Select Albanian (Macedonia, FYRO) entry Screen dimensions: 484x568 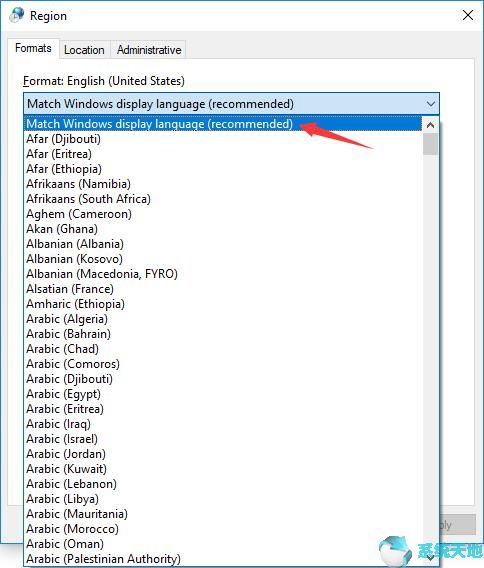click(223, 274)
